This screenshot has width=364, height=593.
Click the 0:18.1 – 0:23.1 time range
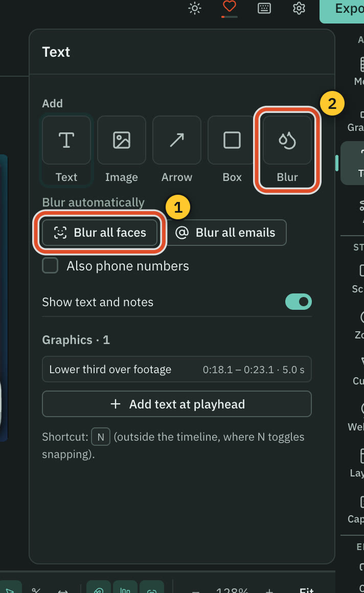tap(238, 370)
